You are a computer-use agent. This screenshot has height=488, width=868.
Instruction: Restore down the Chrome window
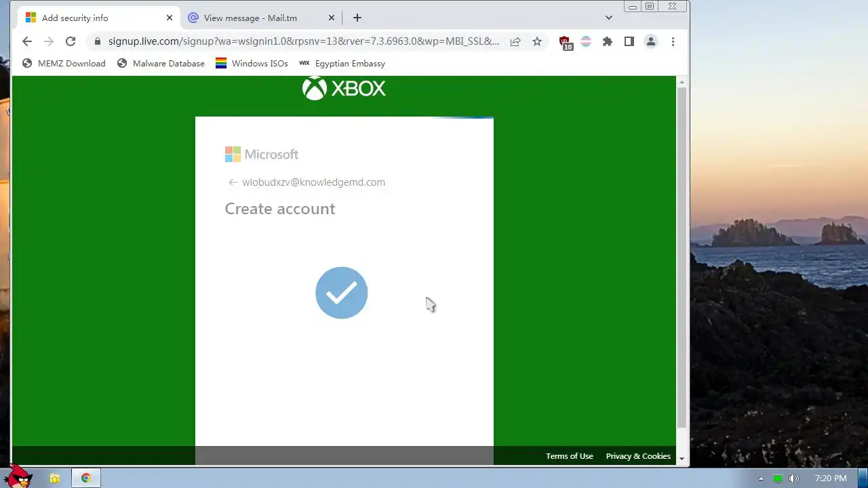(650, 6)
